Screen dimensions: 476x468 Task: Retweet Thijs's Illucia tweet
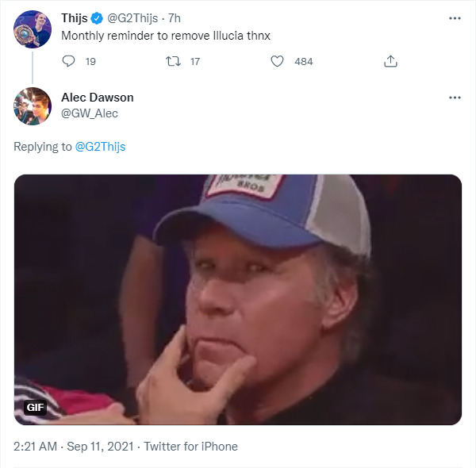click(173, 61)
